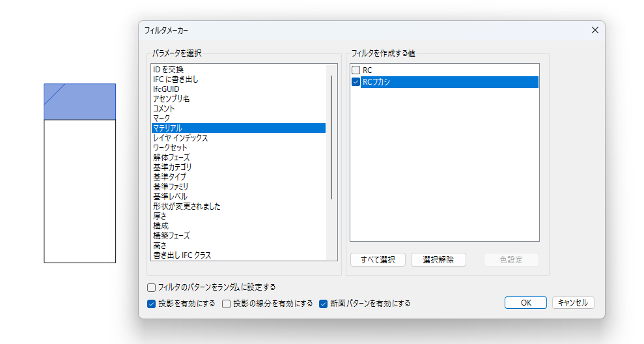Select 厚さ parameter

(238, 216)
